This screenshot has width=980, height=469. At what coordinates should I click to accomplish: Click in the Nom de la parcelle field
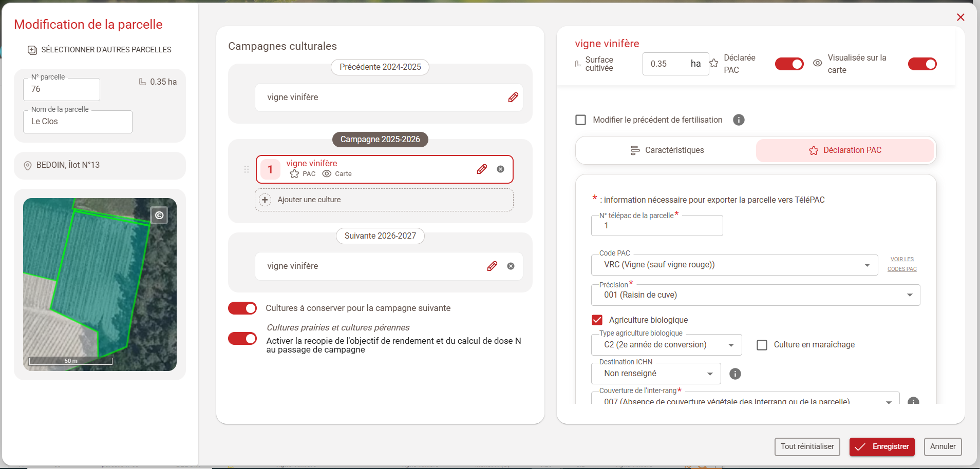pyautogui.click(x=78, y=122)
